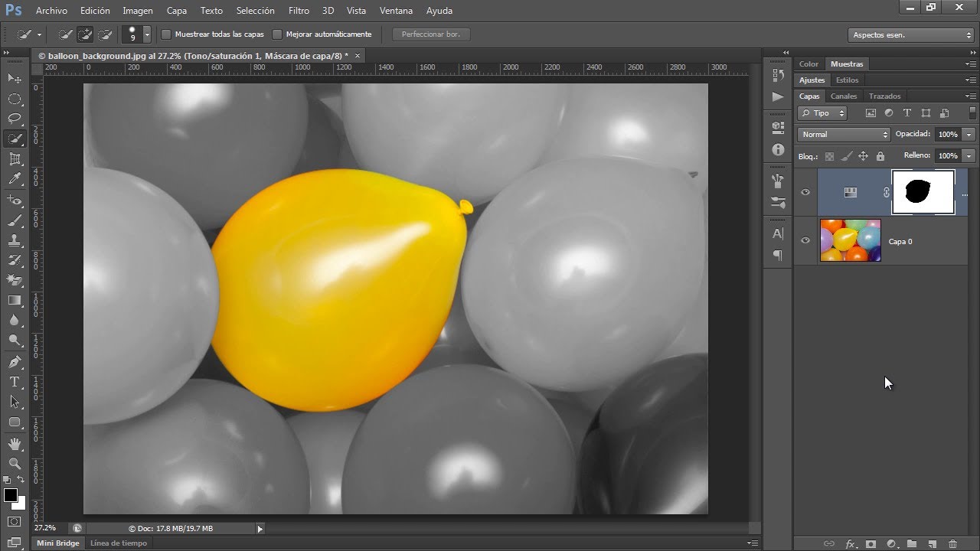This screenshot has width=980, height=551.
Task: Select the Red Eye healing tool
Action: 15,201
